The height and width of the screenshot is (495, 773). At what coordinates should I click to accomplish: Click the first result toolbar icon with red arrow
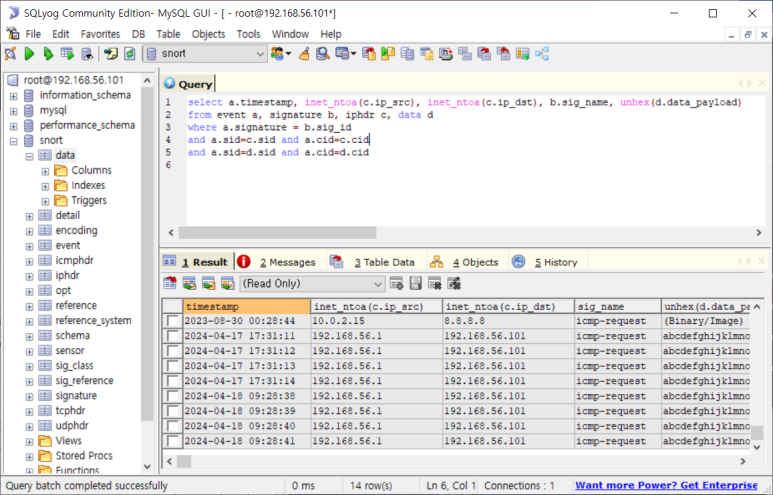point(170,283)
